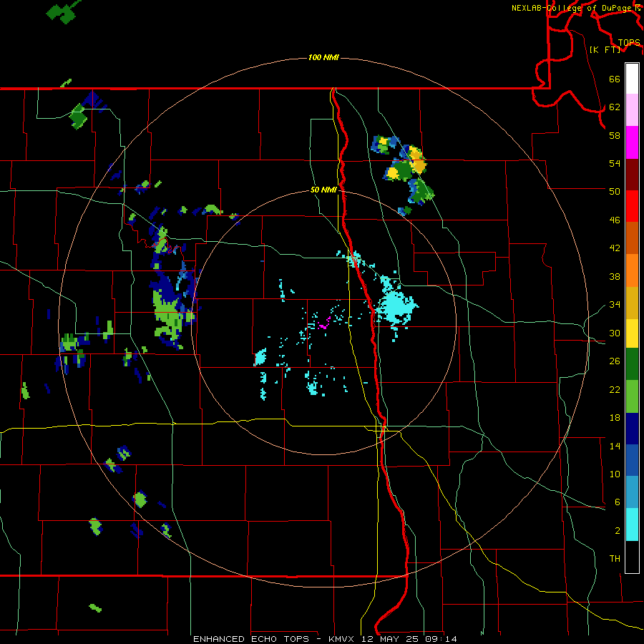The height and width of the screenshot is (644, 644).
Task: Click the K FT units label
Action: coord(605,49)
